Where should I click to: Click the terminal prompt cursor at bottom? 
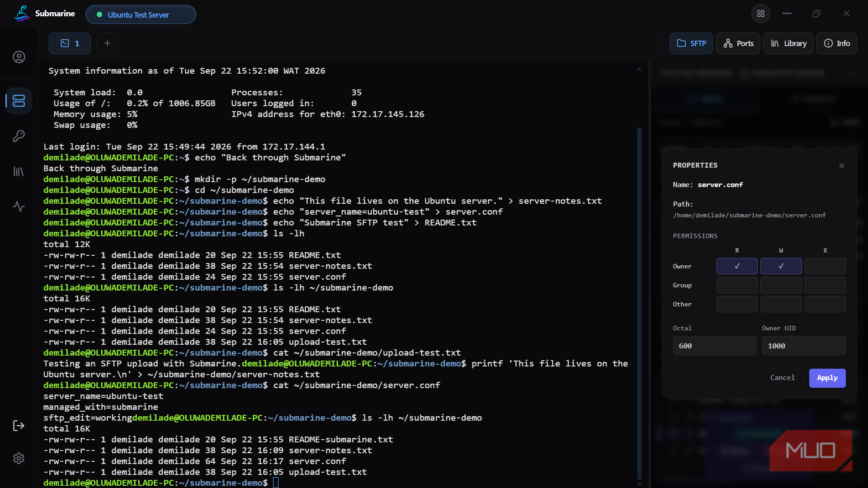276,483
